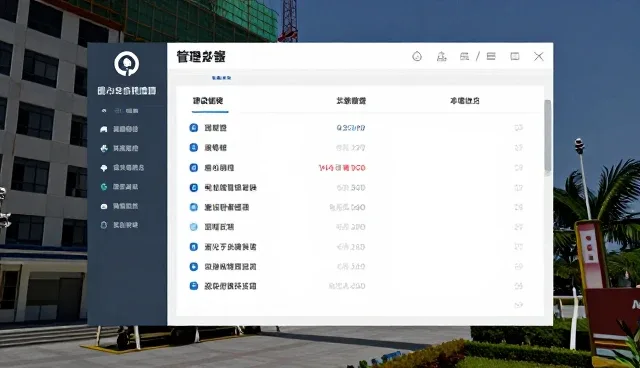The image size is (640, 368).
Task: Open the first sidebar menu entry below the app name
Action: (120, 111)
